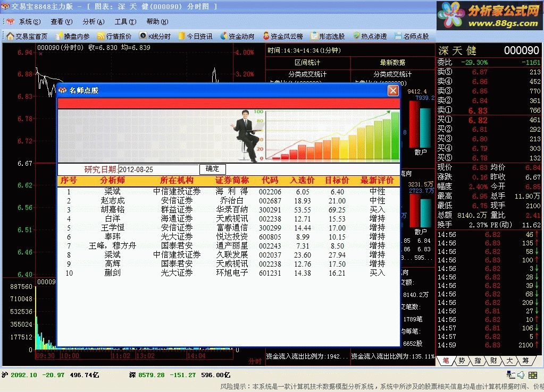The image size is (544, 392).
Task: Select the row for 富春通信 300299
Action: (x=229, y=228)
